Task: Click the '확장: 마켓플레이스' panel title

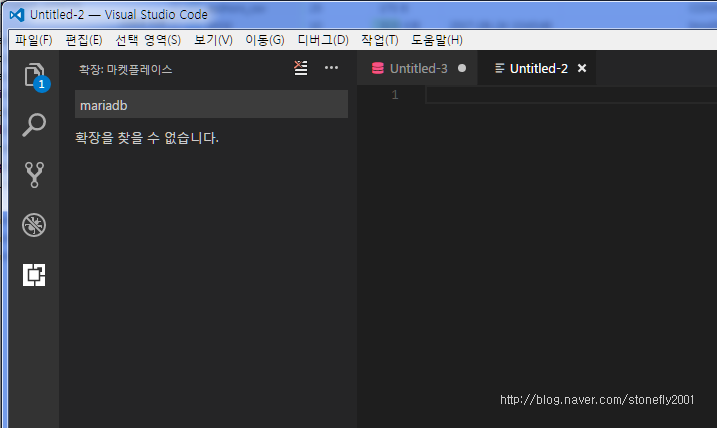Action: pyautogui.click(x=125, y=70)
